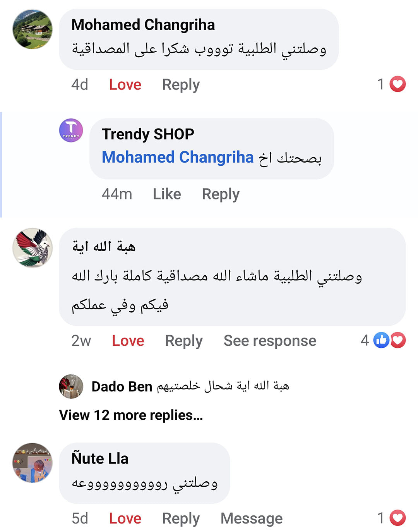Toggle Love on the 2w comment
The width and height of the screenshot is (418, 532).
click(128, 341)
